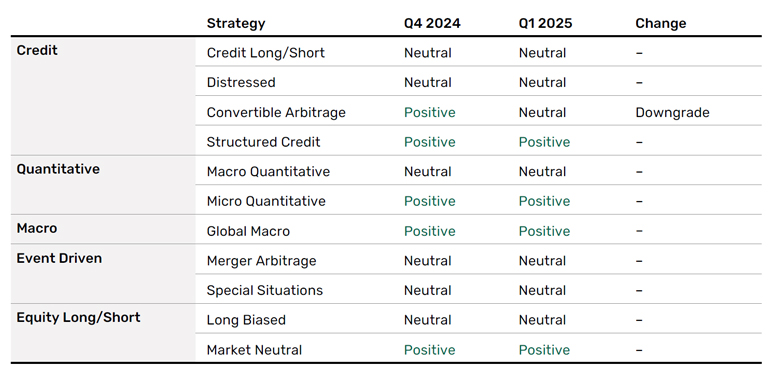Click the Strategy column header
The image size is (770, 370).
[x=236, y=24]
